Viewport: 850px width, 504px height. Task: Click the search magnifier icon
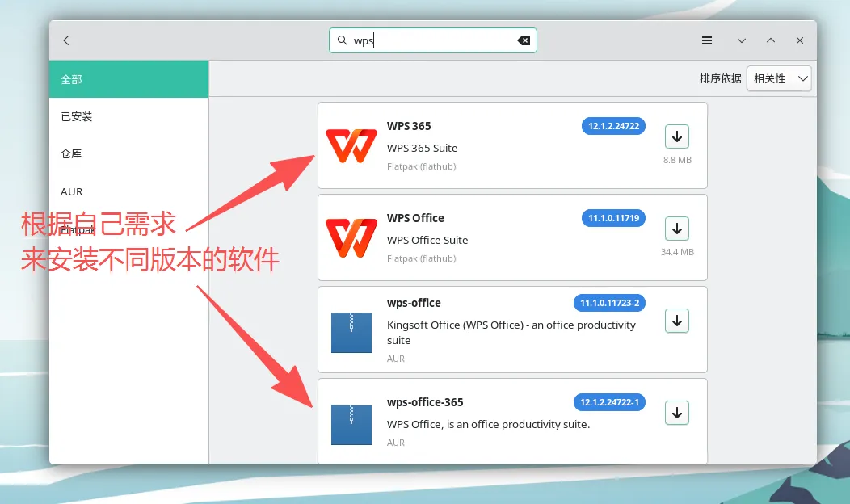point(342,40)
